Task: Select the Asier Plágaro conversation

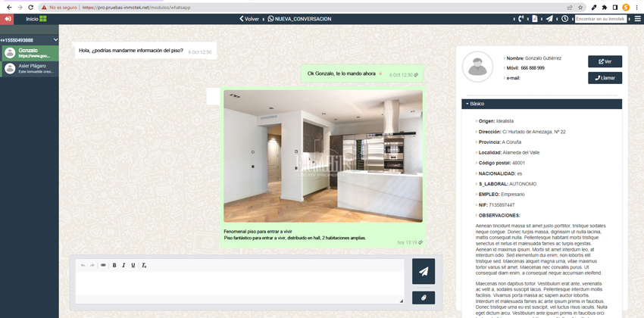Action: pyautogui.click(x=29, y=69)
